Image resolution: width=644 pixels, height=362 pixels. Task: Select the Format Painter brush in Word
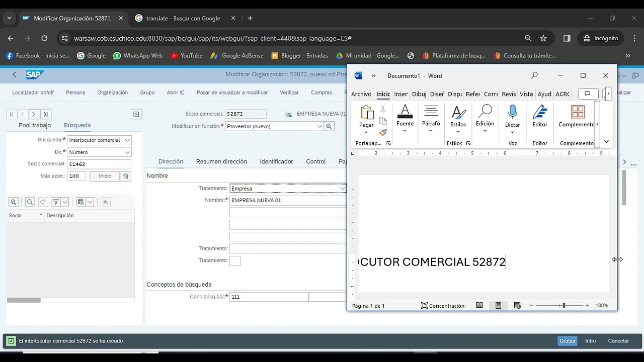[x=383, y=133]
